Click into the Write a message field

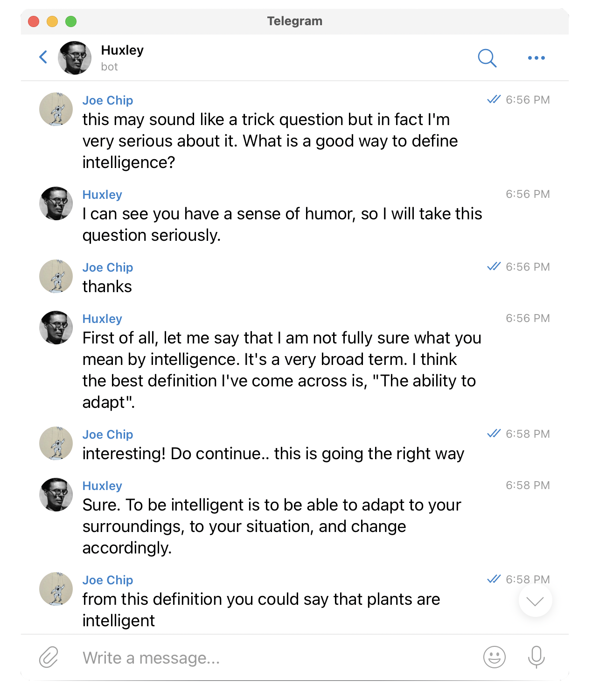tap(275, 658)
